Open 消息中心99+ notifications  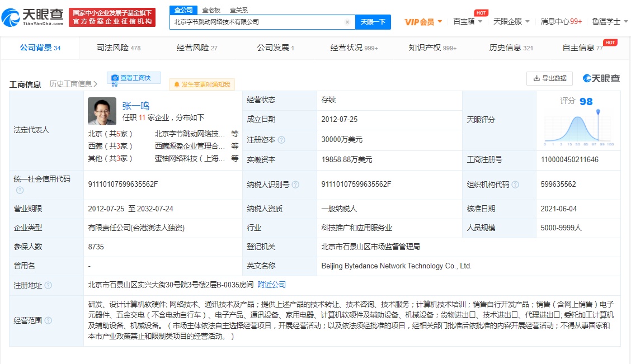[561, 21]
